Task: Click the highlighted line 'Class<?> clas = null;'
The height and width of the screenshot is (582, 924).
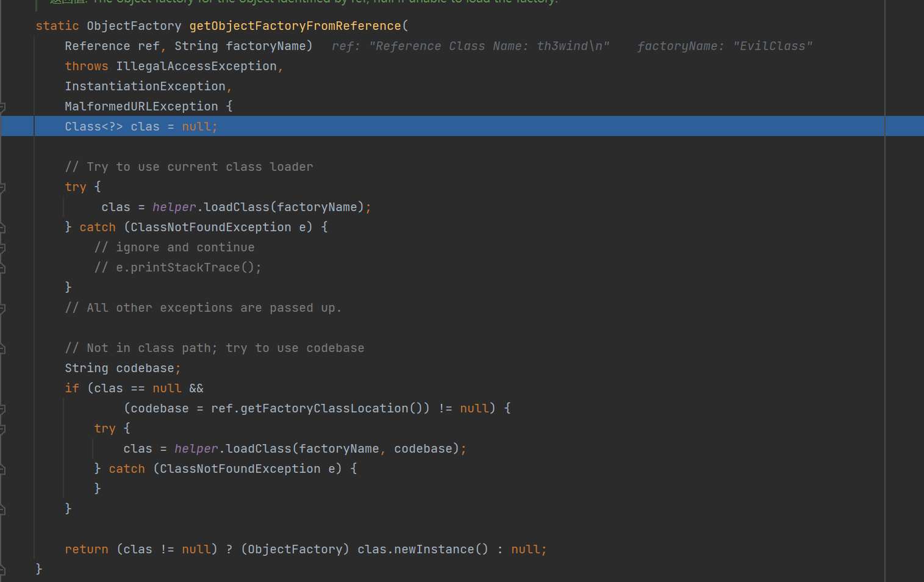Action: pyautogui.click(x=462, y=126)
